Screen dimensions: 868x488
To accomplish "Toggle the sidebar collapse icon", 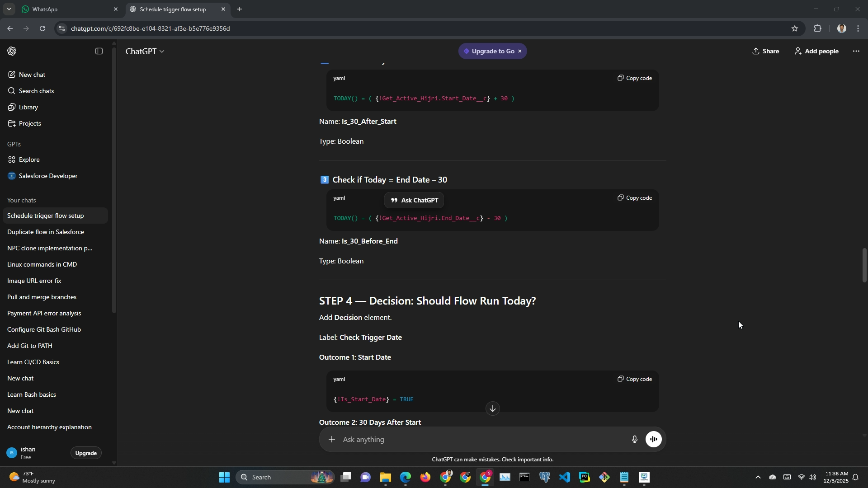I will tap(99, 51).
